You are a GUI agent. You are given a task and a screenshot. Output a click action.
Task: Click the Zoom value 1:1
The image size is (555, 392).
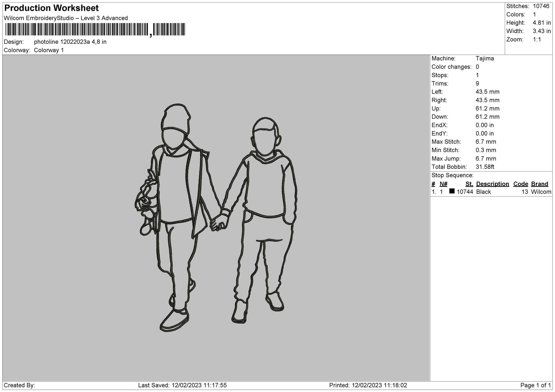[x=537, y=40]
